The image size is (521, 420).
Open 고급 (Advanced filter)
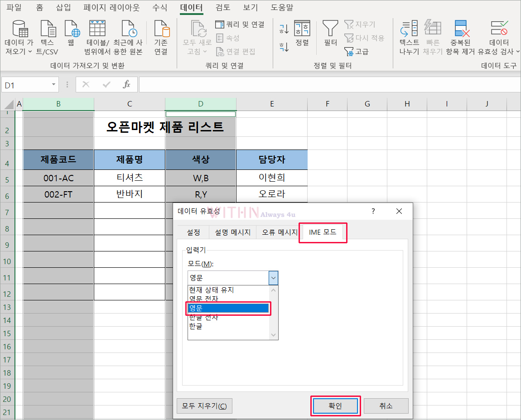(357, 52)
